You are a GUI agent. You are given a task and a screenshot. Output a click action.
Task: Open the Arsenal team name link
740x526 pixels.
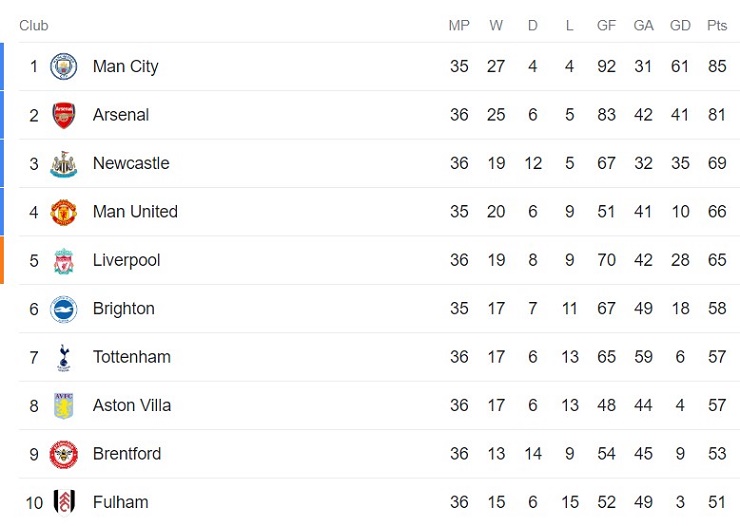click(x=120, y=115)
